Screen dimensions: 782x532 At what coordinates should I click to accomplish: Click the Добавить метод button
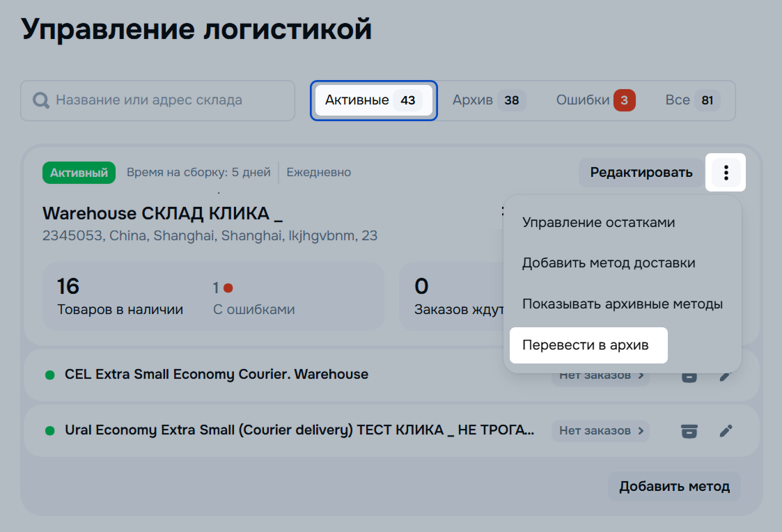(673, 486)
